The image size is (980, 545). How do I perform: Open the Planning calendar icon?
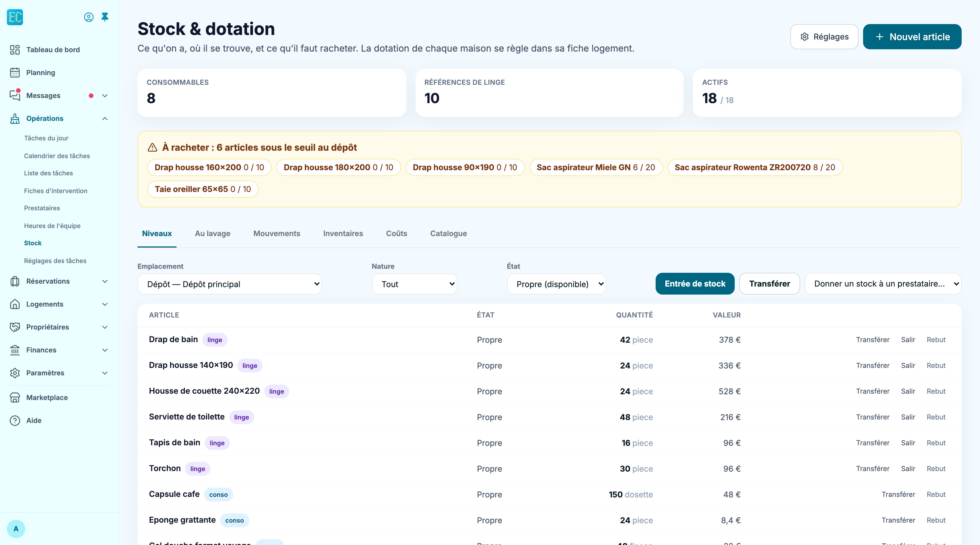tap(15, 73)
